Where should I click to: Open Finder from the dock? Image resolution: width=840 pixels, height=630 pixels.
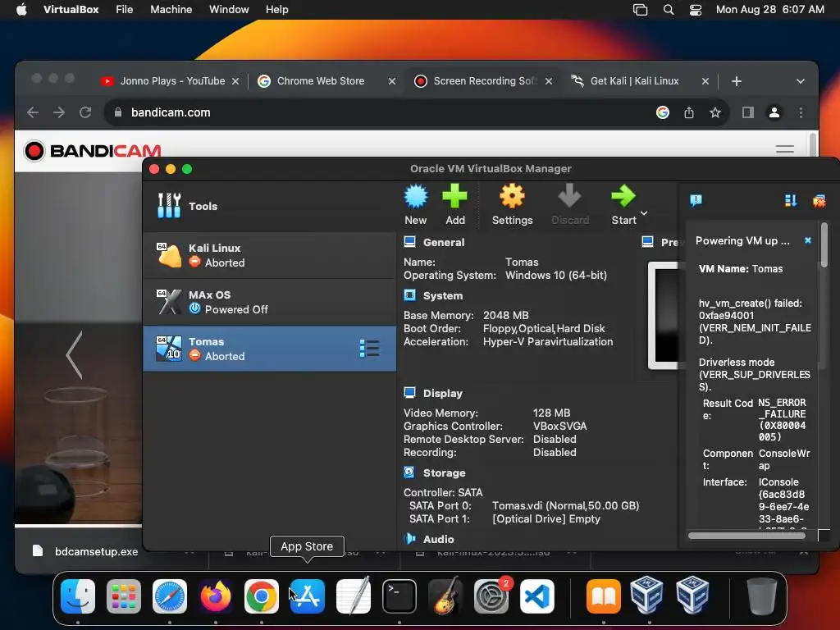[x=78, y=596]
